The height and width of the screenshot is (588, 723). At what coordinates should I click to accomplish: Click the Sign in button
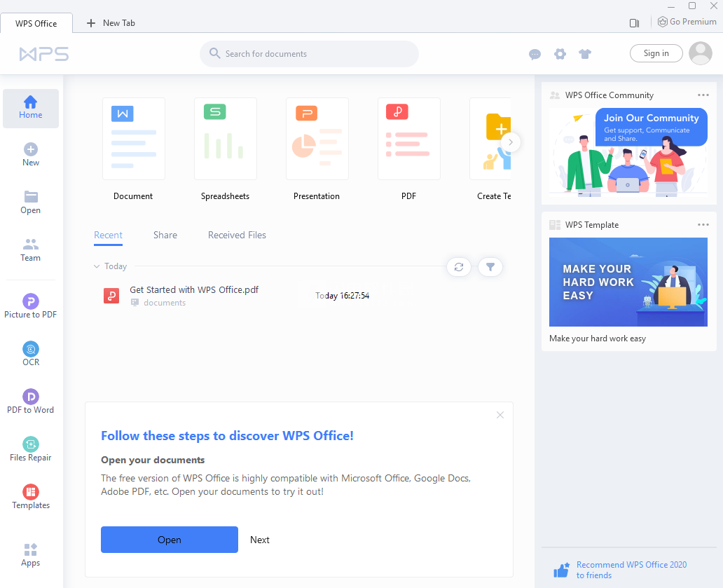(x=656, y=53)
